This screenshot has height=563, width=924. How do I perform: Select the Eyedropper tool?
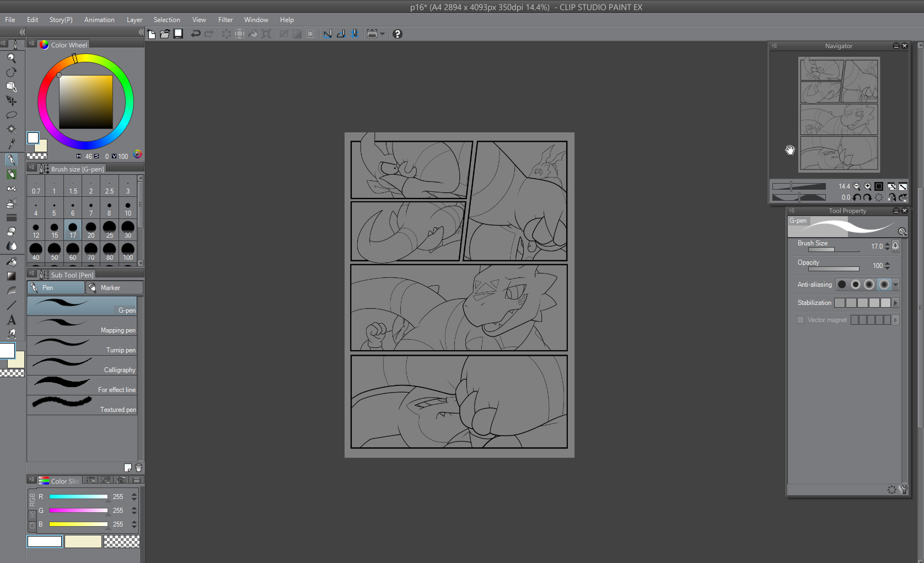tap(11, 144)
